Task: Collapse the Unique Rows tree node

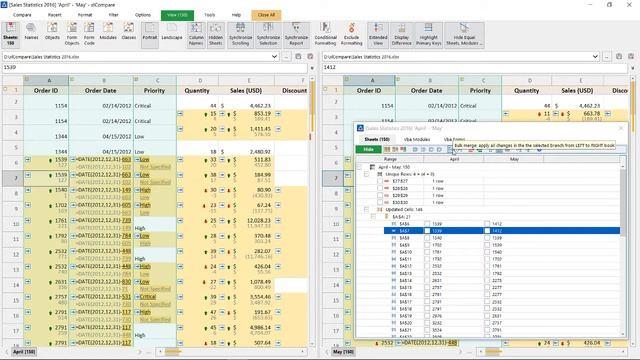Action: coord(366,174)
